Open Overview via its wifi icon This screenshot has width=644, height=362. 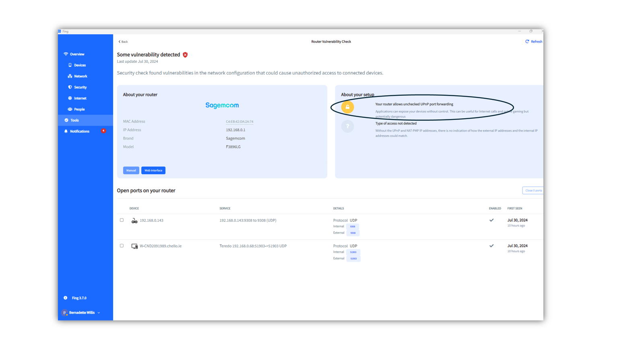coord(66,54)
